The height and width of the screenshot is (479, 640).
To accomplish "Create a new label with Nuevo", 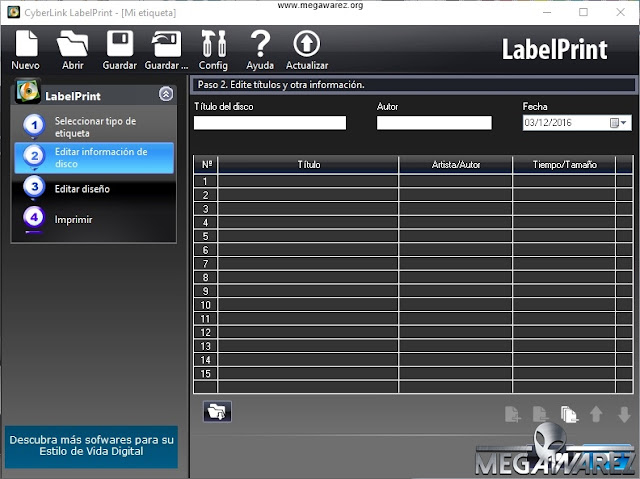I will (x=26, y=50).
